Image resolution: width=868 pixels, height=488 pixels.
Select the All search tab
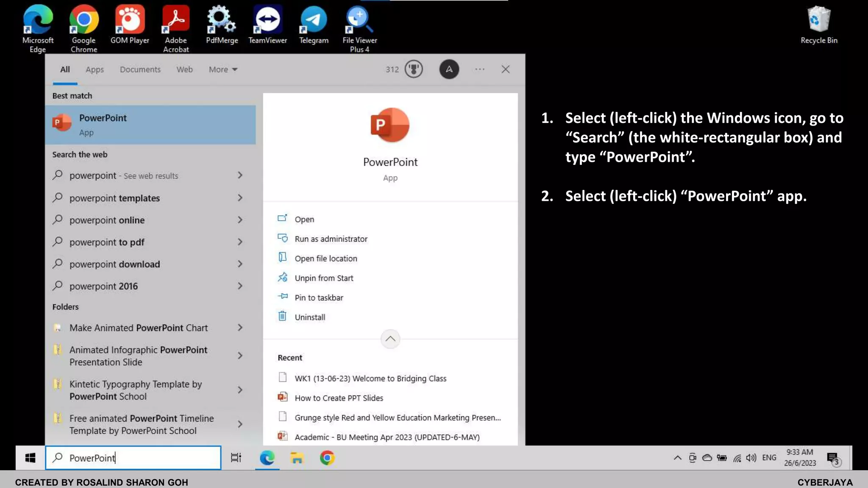(65, 69)
